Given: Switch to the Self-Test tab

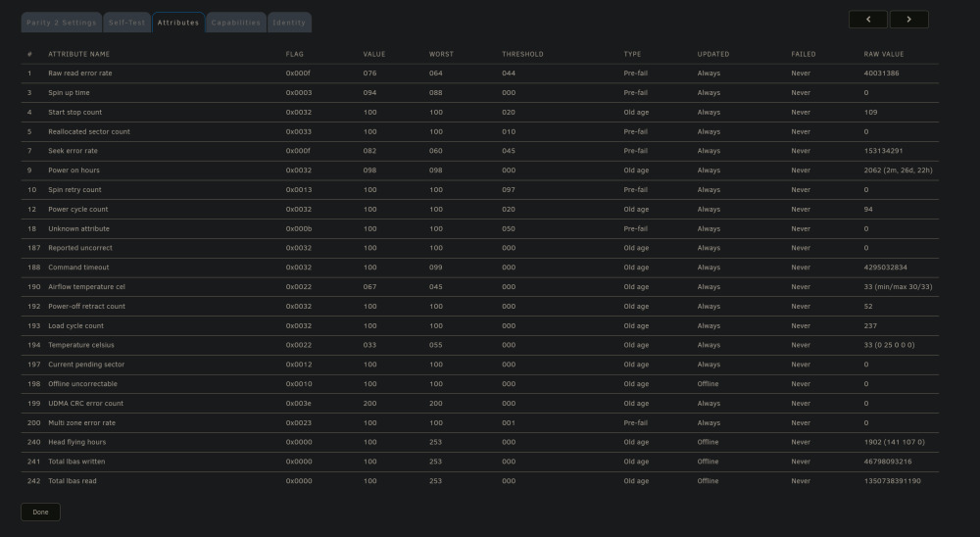Looking at the screenshot, I should (x=126, y=23).
